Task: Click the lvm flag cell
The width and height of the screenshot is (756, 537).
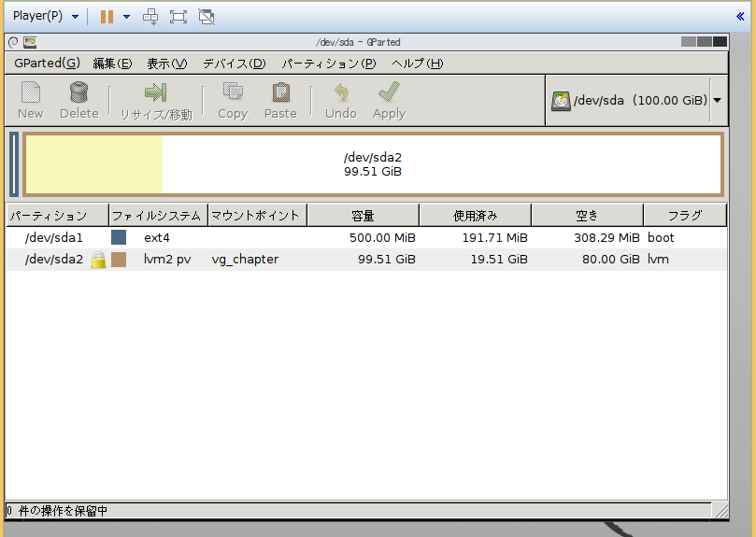Action: point(658,260)
